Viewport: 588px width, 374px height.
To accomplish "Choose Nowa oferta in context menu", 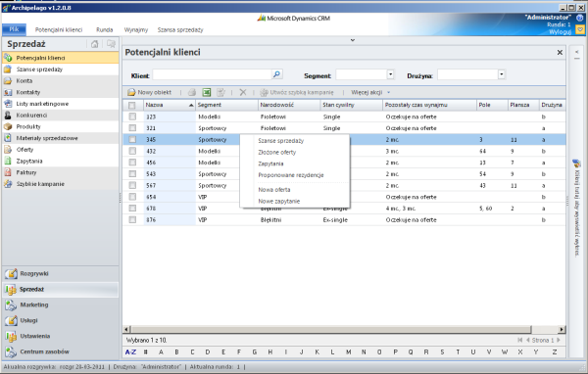I will pyautogui.click(x=274, y=190).
